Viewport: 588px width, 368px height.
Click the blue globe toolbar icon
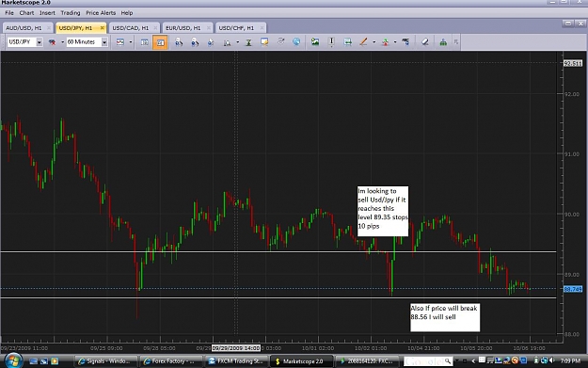tap(296, 41)
